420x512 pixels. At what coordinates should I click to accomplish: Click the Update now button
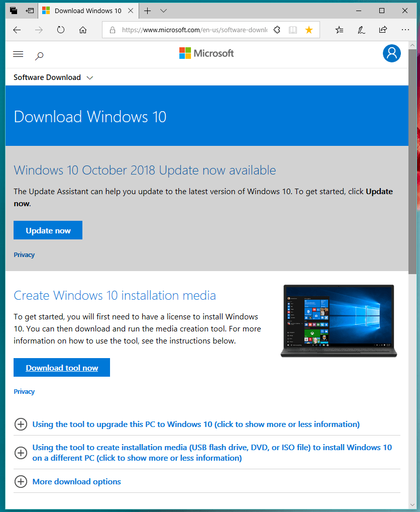tap(48, 230)
